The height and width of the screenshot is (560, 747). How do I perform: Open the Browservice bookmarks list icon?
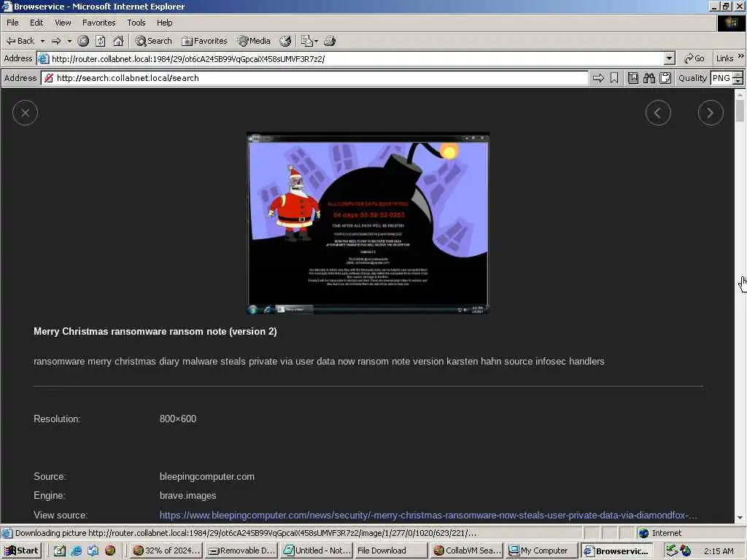click(632, 78)
